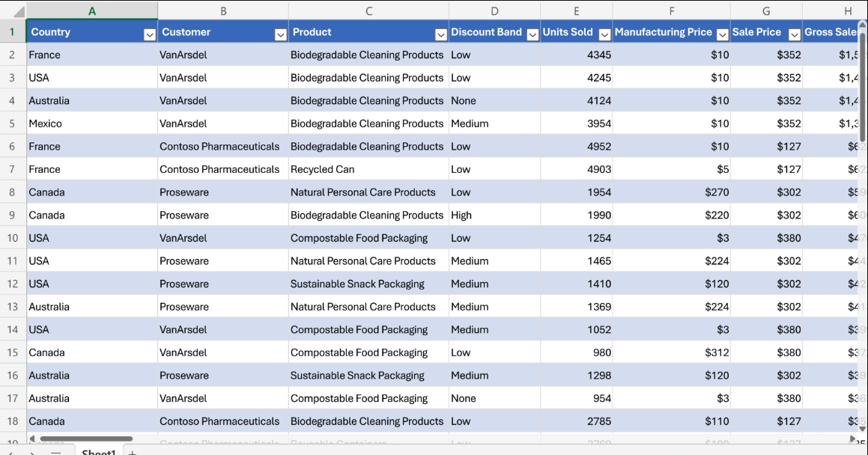Click the horizontal scrollbar thumb
This screenshot has width=868, height=455.
pos(86,439)
